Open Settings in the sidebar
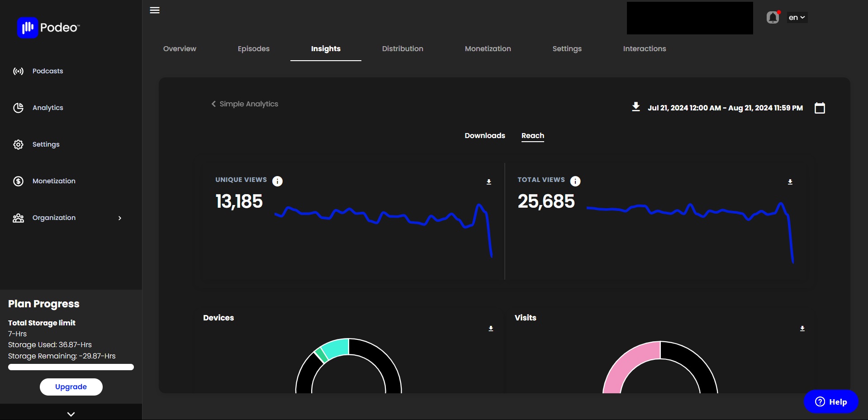Viewport: 868px width, 420px height. point(46,144)
